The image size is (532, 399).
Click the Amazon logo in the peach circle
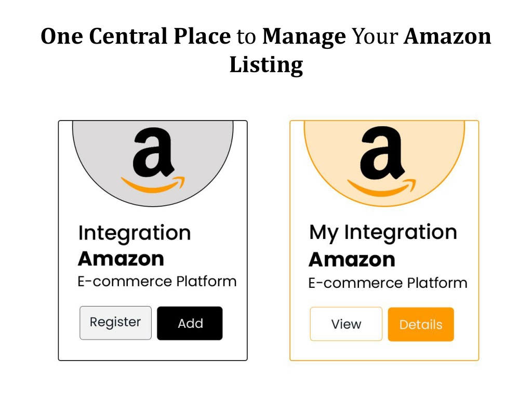(381, 161)
